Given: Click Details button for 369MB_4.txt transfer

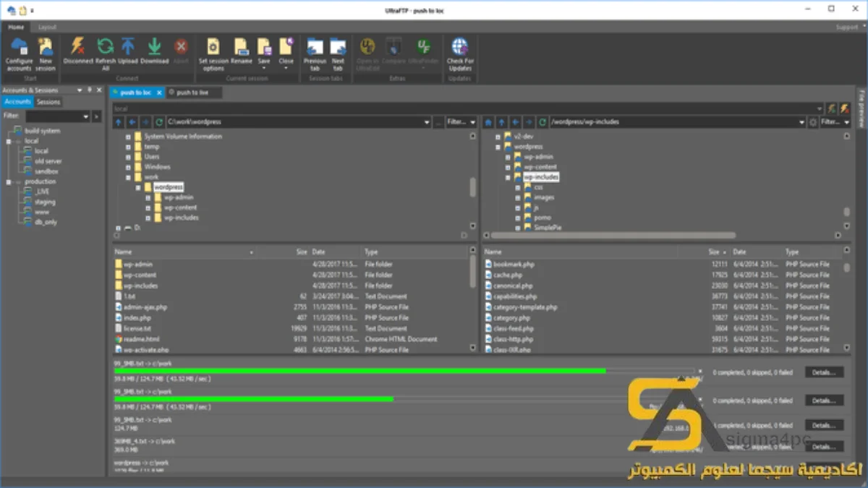Looking at the screenshot, I should tap(824, 446).
